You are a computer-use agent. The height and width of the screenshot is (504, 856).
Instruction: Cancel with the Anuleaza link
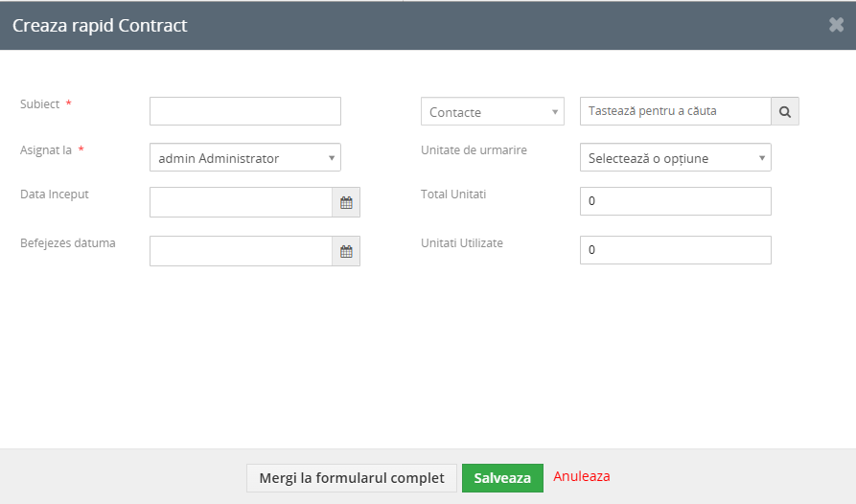582,476
